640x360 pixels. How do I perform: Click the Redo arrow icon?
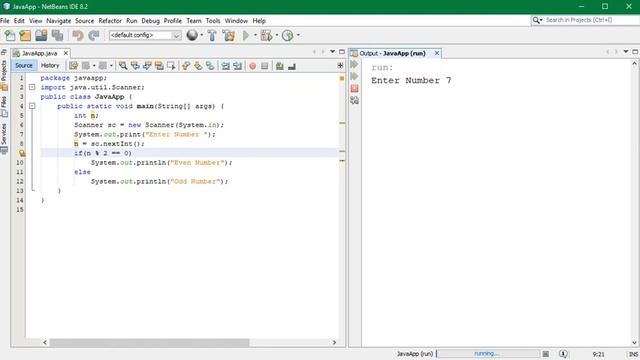coord(94,36)
